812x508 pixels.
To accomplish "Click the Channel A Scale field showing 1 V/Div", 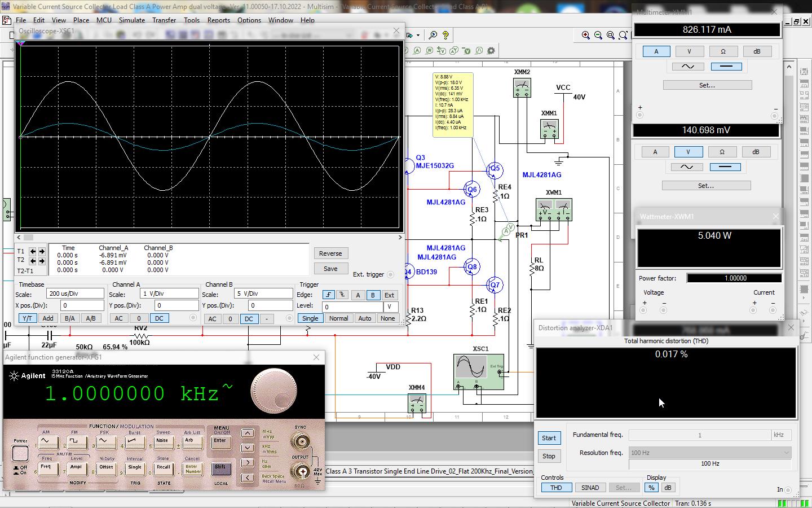I will pyautogui.click(x=169, y=294).
